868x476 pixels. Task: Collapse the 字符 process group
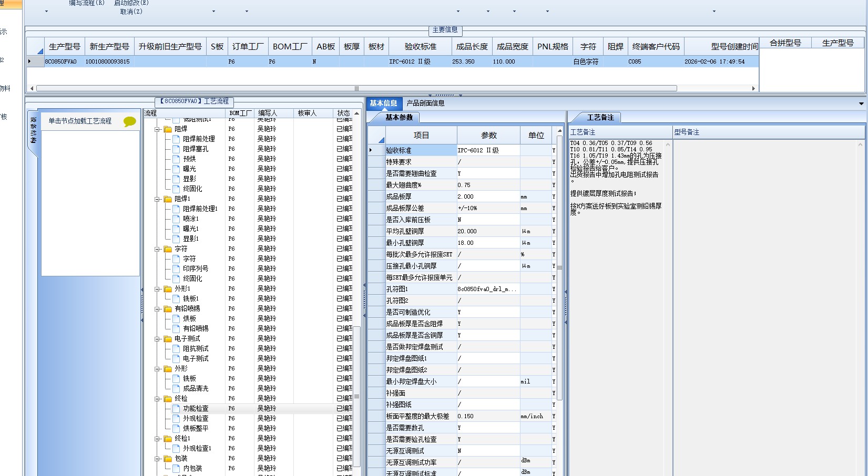pos(157,249)
